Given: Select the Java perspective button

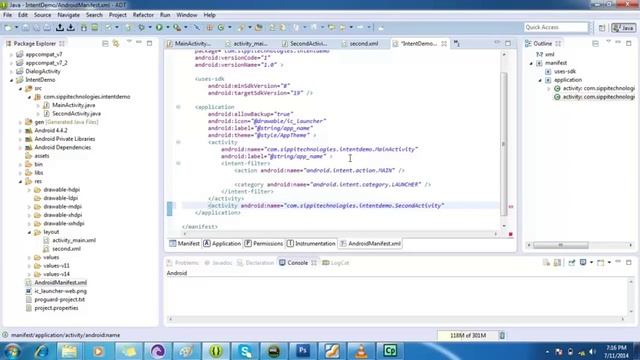Looking at the screenshot, I should click(624, 27).
